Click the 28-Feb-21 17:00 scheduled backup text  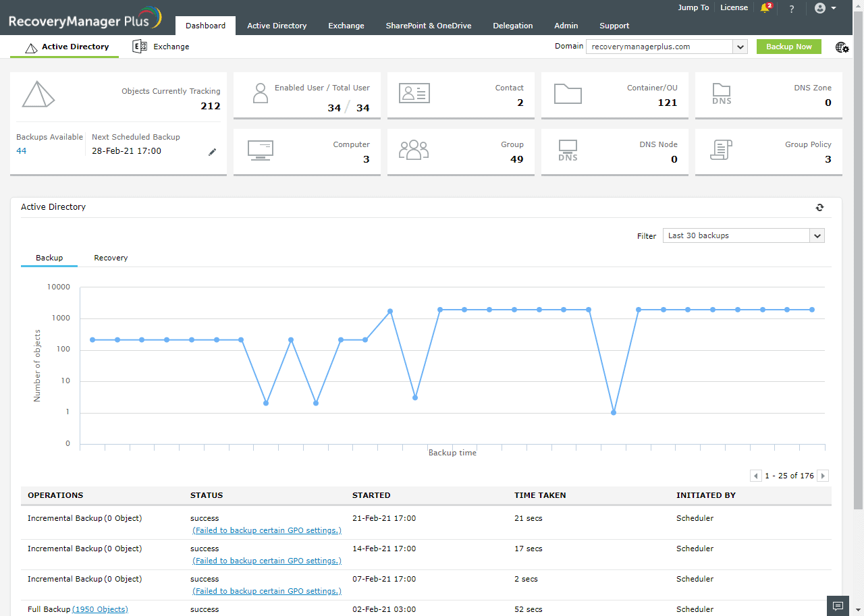[126, 151]
